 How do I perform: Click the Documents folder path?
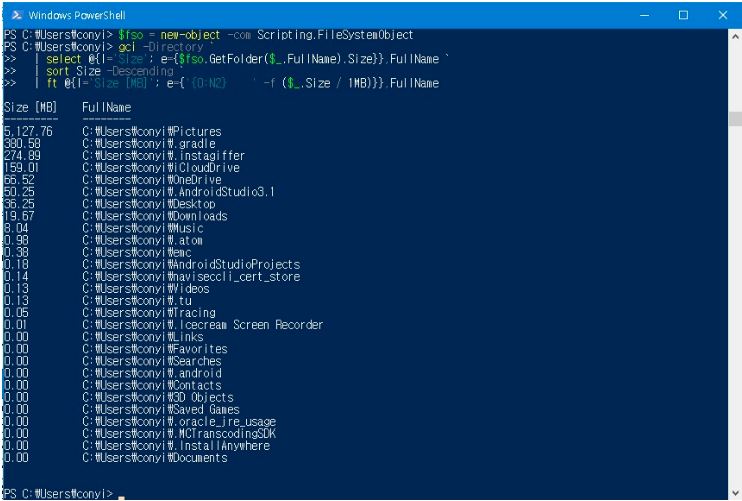pos(157,458)
